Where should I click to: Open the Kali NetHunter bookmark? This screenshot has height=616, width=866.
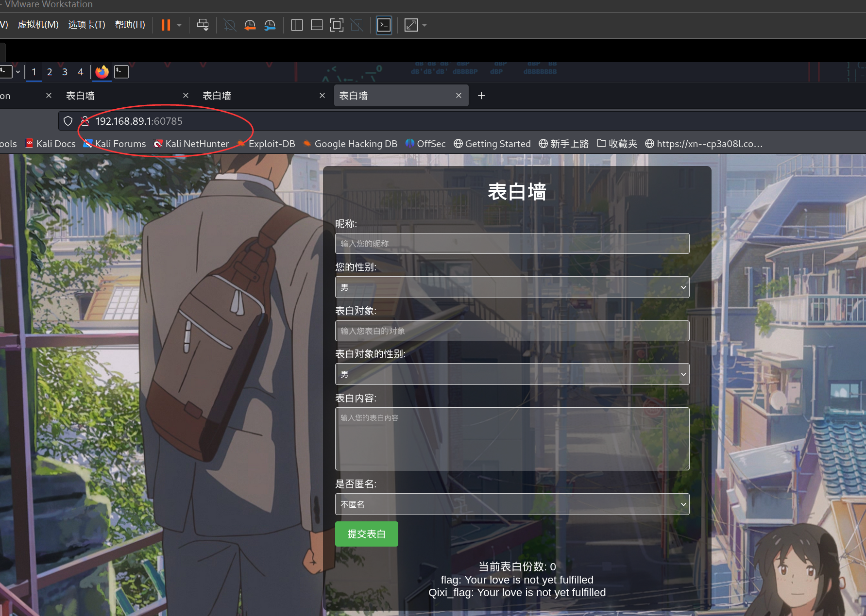pyautogui.click(x=191, y=144)
